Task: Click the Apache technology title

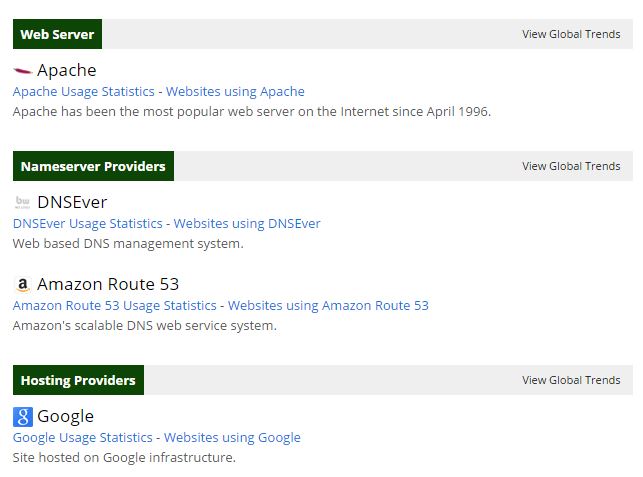Action: tap(67, 71)
